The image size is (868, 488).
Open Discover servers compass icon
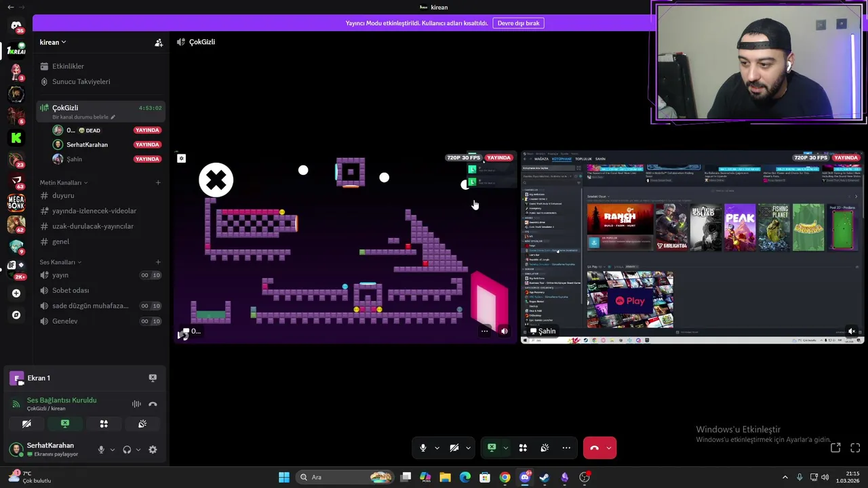[16, 315]
